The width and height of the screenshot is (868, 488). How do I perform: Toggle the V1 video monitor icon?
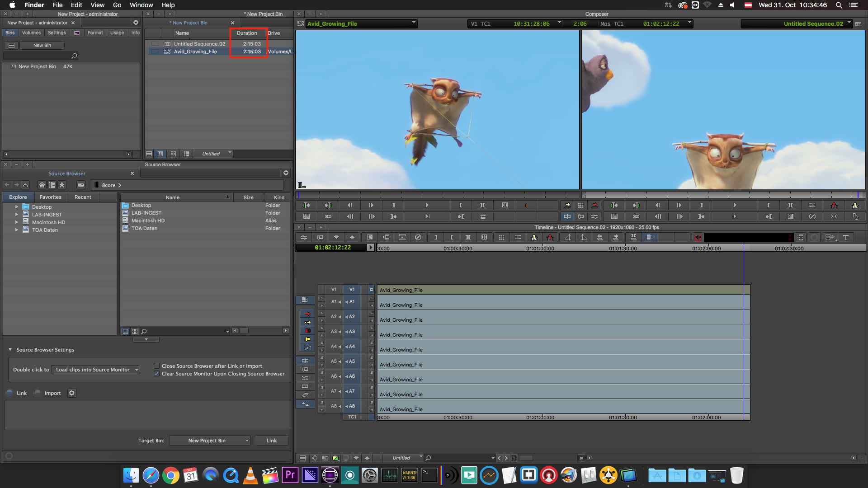click(x=372, y=290)
